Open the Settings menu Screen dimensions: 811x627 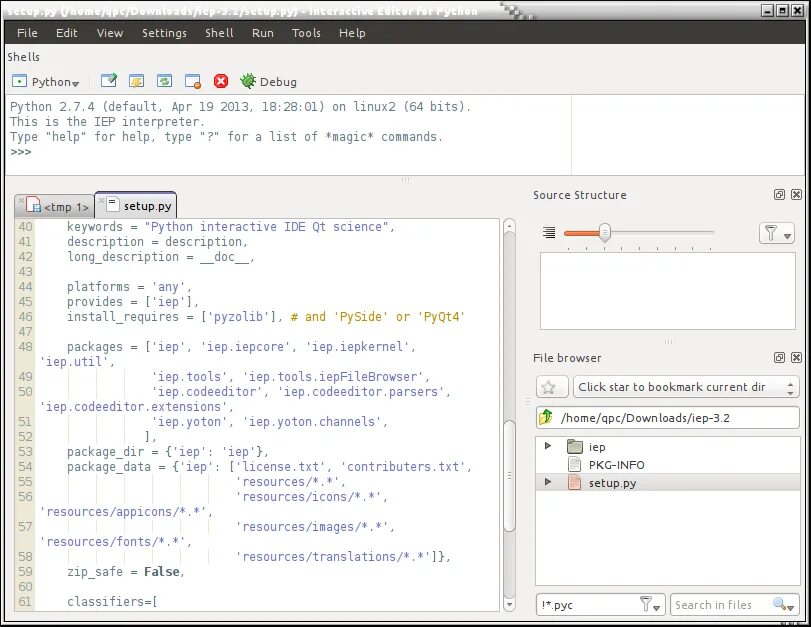(164, 33)
